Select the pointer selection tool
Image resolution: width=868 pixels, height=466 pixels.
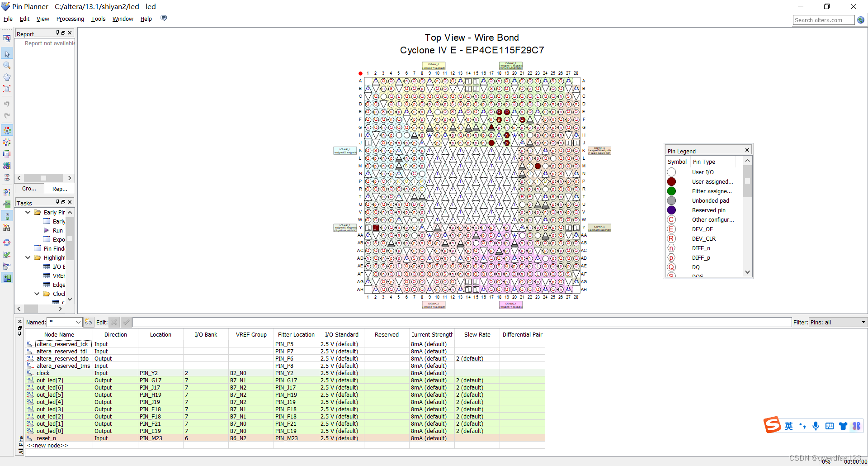click(x=7, y=54)
